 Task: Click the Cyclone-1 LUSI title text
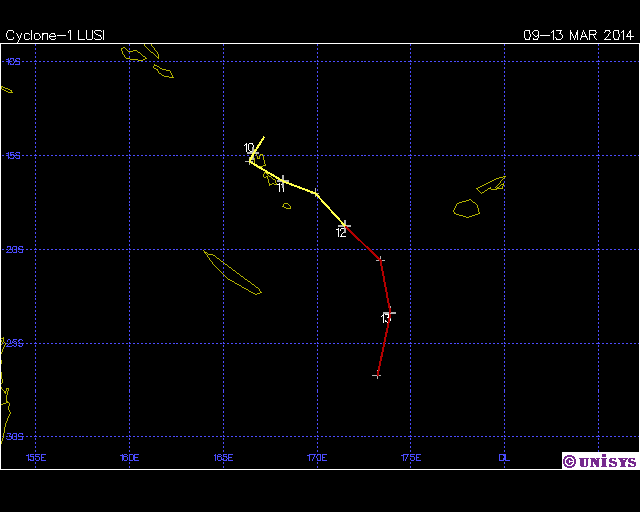(55, 35)
